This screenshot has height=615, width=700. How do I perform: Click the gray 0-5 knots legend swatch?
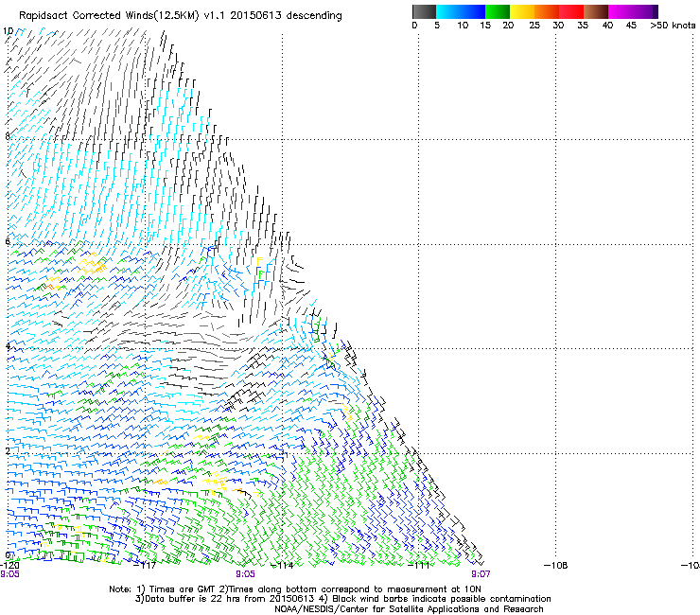coord(424,11)
